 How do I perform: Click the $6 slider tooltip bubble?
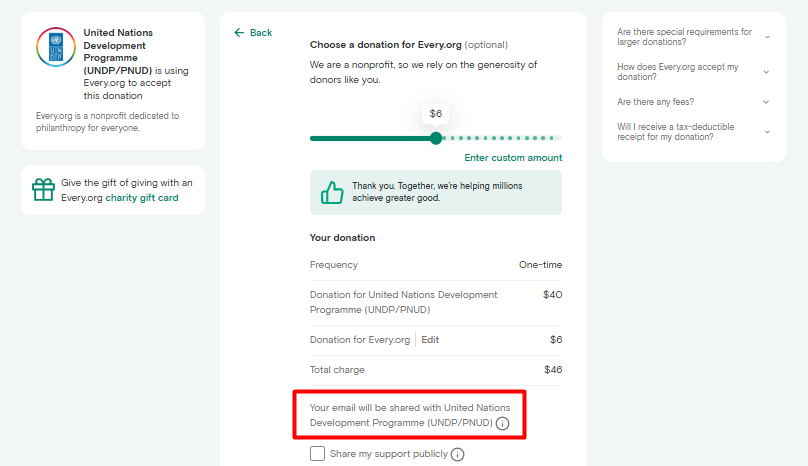click(x=436, y=114)
